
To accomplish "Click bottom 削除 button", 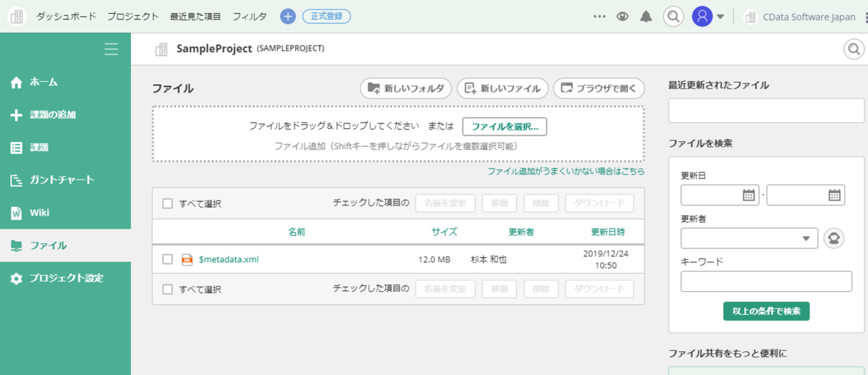I will coord(541,289).
